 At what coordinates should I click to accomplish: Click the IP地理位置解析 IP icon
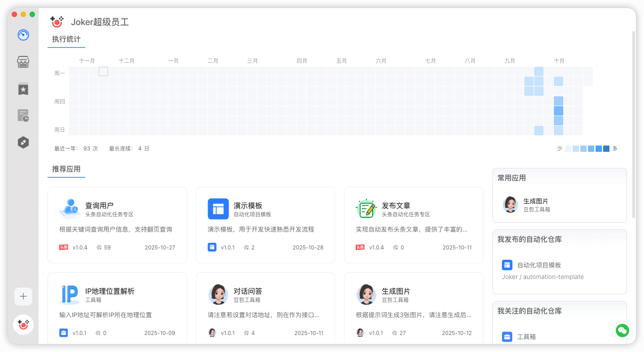coord(70,294)
